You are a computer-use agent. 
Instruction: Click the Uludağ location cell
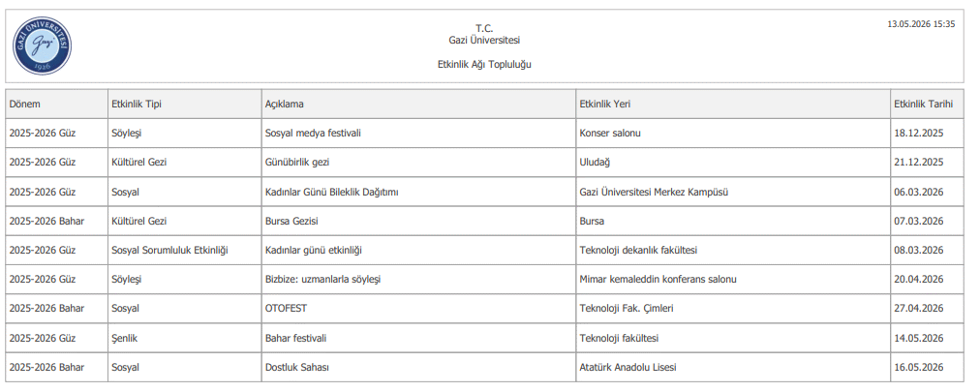(733, 163)
